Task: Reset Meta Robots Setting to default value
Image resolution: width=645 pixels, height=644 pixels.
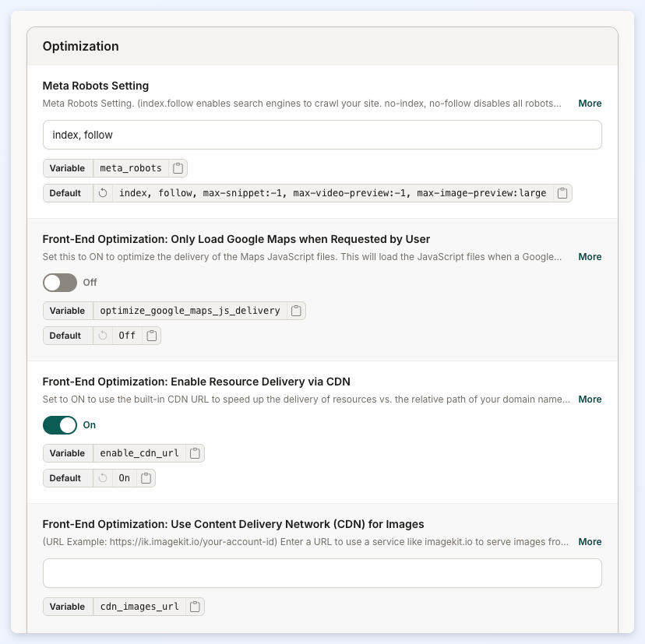Action: coord(103,193)
